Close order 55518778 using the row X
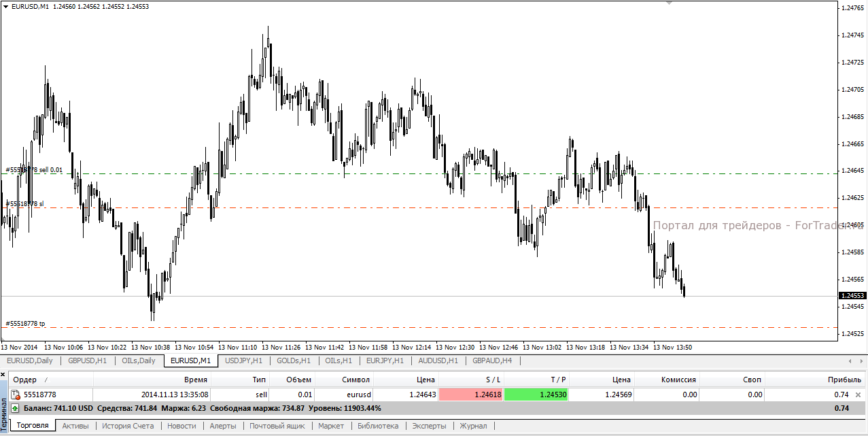 point(857,395)
